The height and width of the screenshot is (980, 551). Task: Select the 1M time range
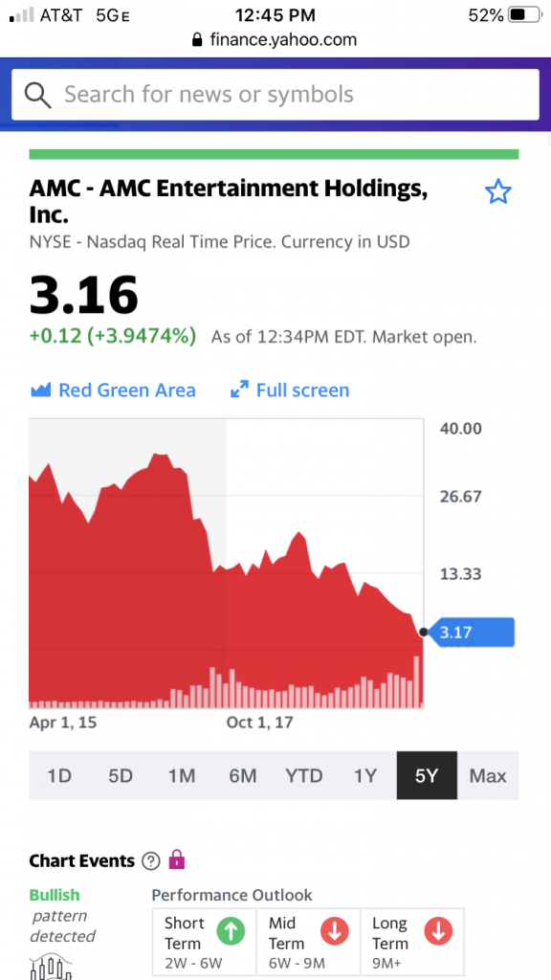point(182,775)
